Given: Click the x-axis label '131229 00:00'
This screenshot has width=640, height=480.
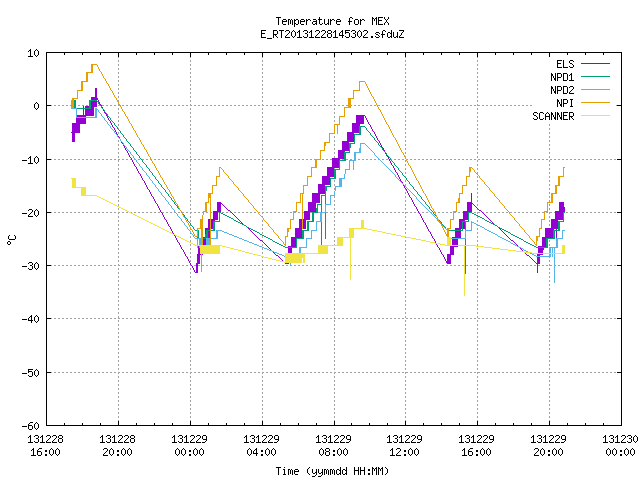Looking at the screenshot, I should point(189,446).
